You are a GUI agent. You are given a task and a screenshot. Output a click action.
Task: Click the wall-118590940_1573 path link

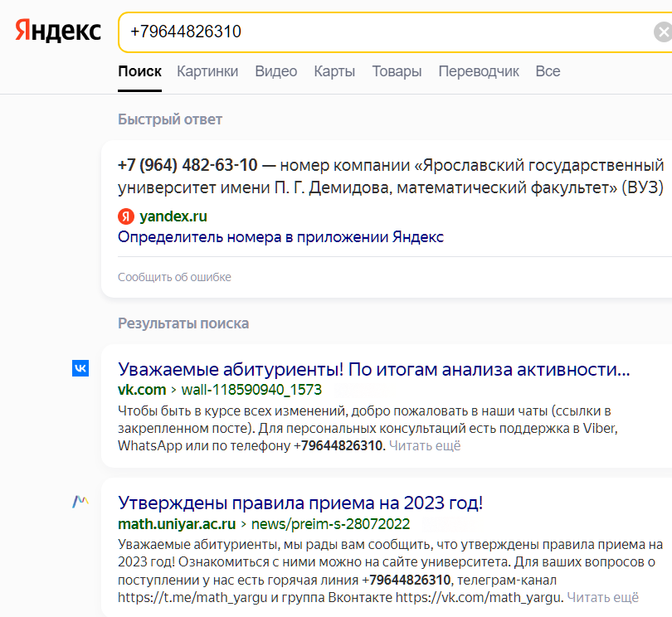point(251,390)
